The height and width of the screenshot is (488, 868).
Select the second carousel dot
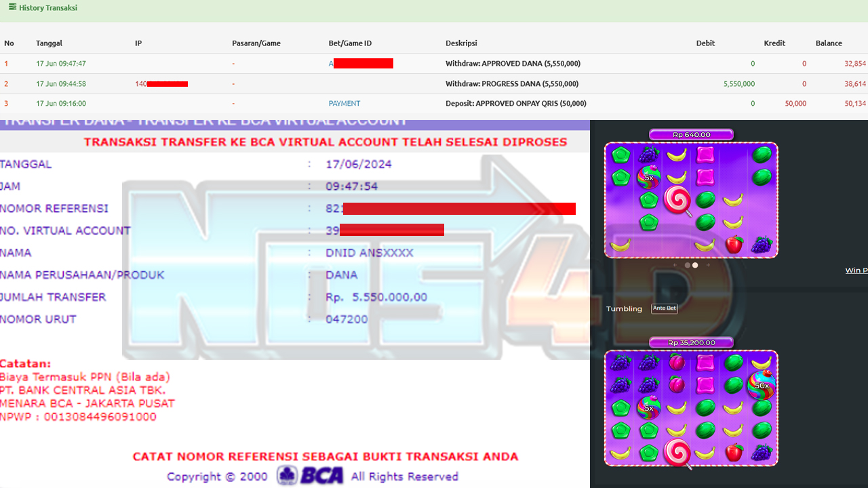[695, 265]
